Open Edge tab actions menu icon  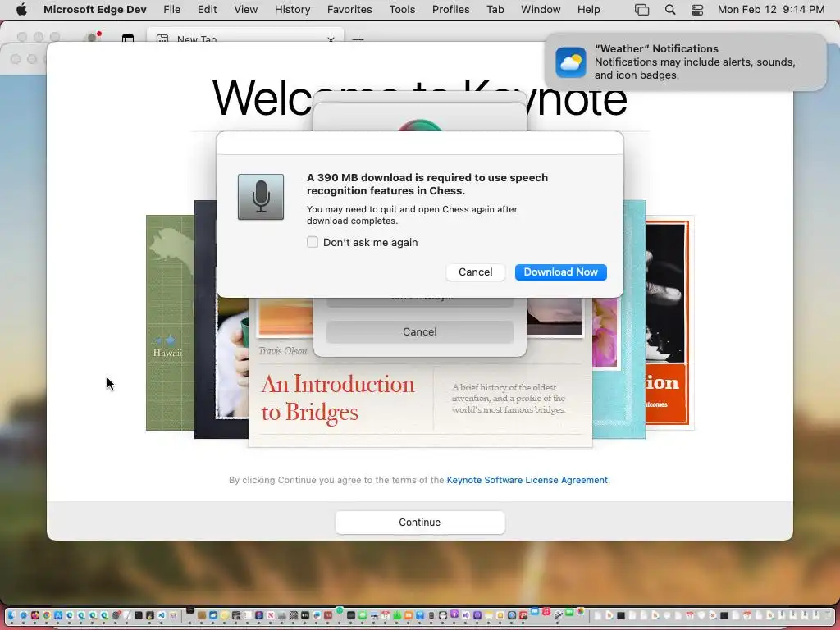(x=127, y=39)
